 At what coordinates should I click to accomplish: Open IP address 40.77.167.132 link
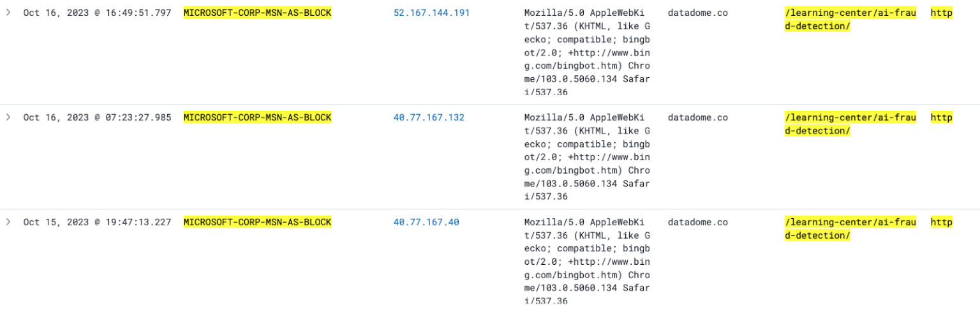(429, 117)
